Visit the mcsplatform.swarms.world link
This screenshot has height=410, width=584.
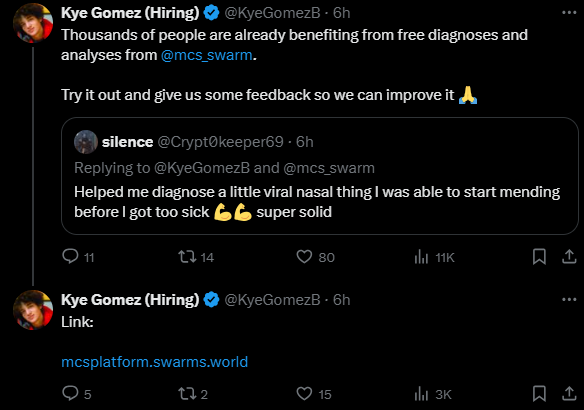(x=155, y=362)
